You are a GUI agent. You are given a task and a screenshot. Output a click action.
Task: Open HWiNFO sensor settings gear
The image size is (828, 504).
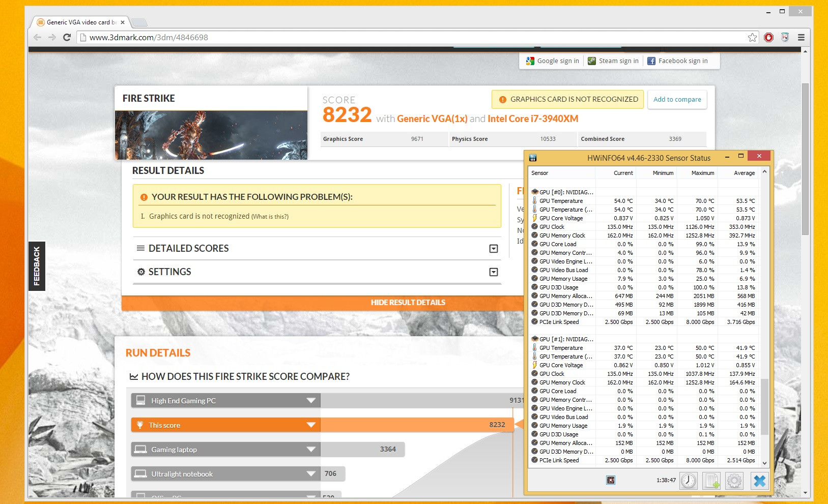pyautogui.click(x=734, y=481)
